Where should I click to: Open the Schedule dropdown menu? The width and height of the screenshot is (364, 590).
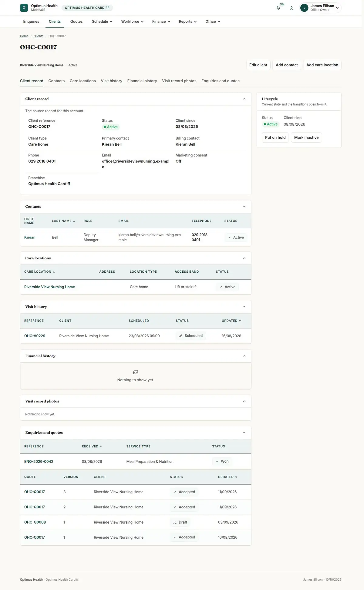102,22
